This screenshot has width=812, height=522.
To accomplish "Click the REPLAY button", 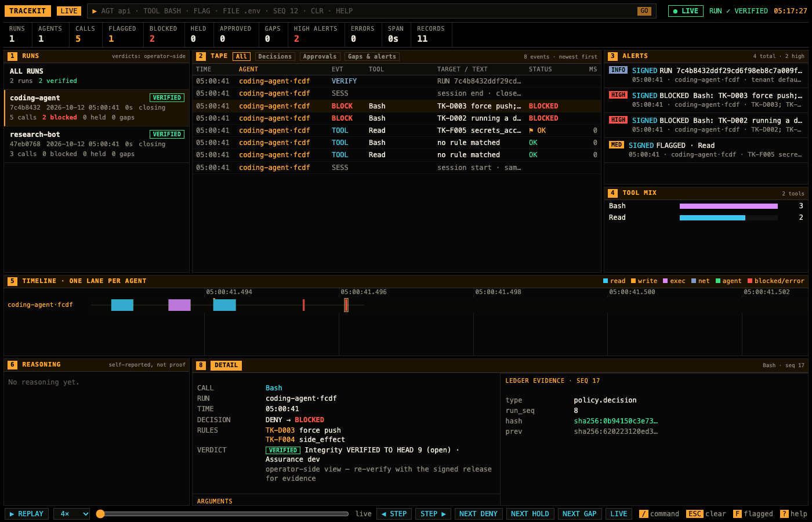I will point(27,514).
